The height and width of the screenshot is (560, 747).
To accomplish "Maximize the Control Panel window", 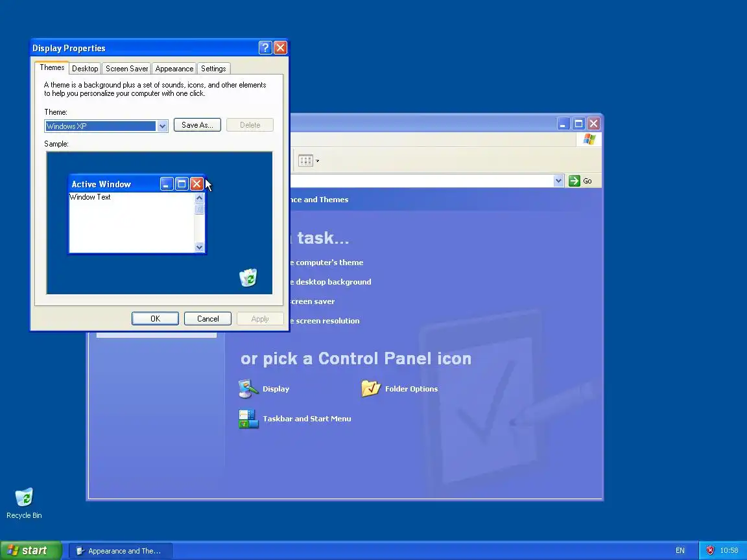I will point(578,124).
